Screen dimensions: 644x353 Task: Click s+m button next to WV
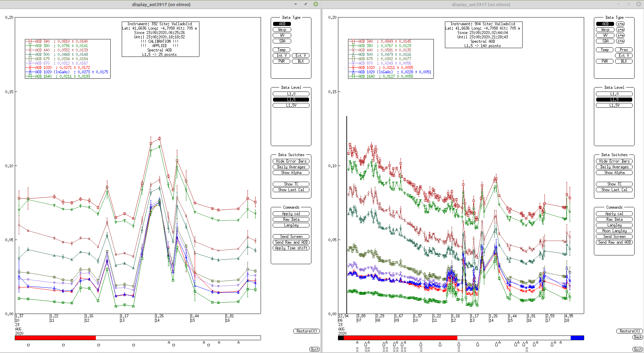(x=620, y=35)
